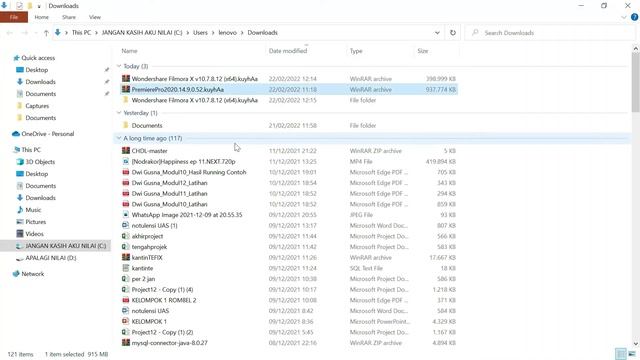Click the Documents folder icon under Yesterday
The height and width of the screenshot is (360, 640).
point(126,125)
